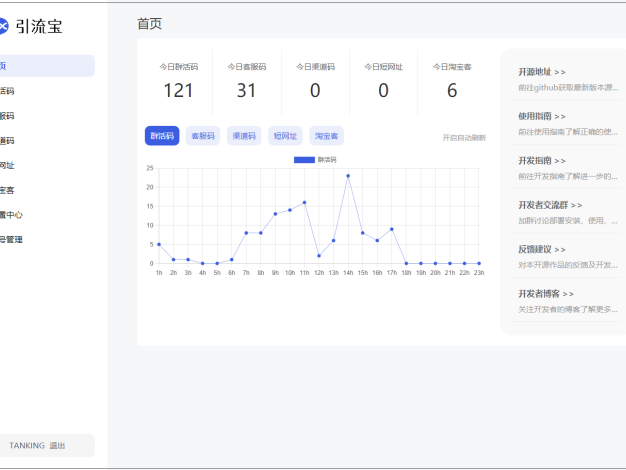Show the 短网址 chart tab
Image resolution: width=626 pixels, height=470 pixels.
(x=285, y=136)
